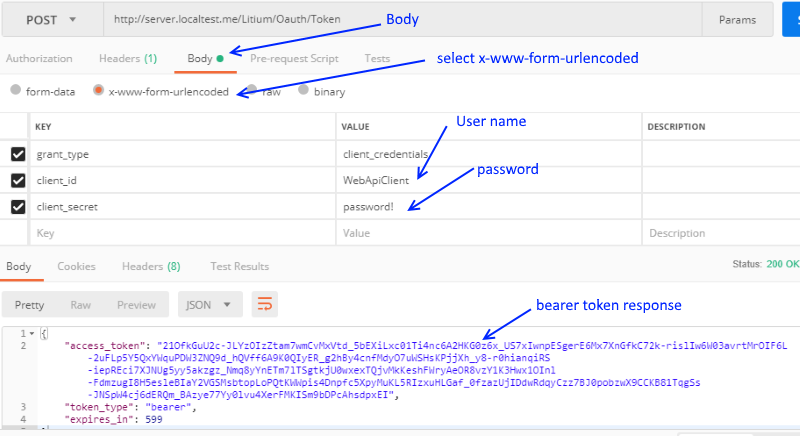Click the KEY column header
Image resolution: width=800 pixels, height=436 pixels.
pos(43,127)
